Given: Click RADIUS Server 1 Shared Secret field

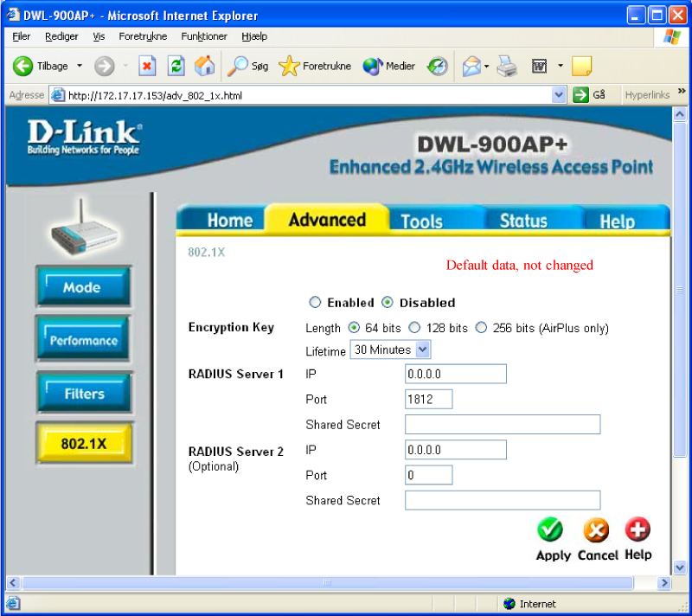Looking at the screenshot, I should click(503, 424).
